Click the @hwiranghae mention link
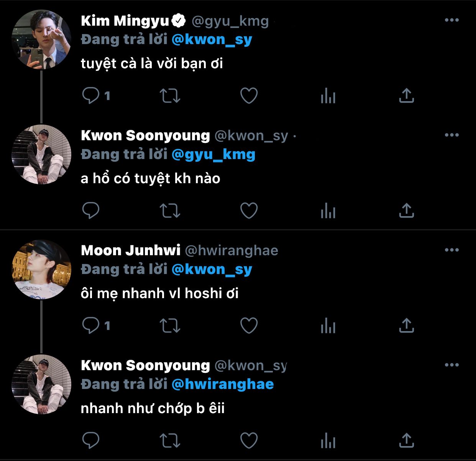The image size is (476, 461). 223,384
